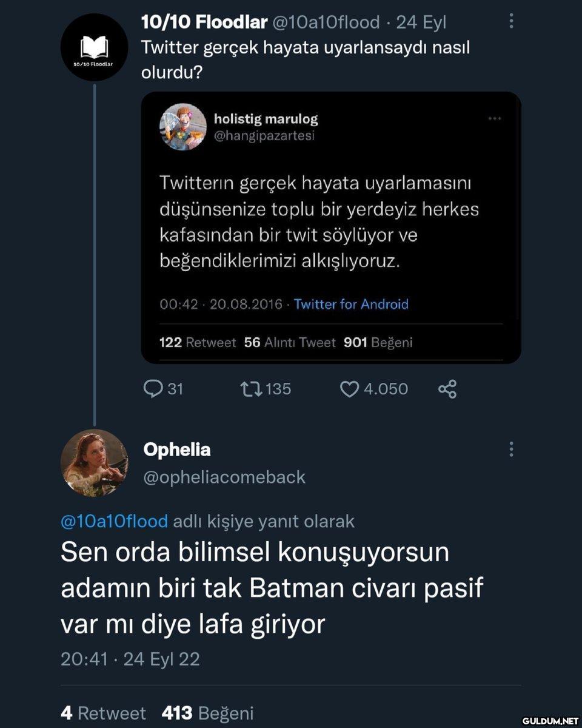Click the 901 Beğeni count
Screen dimensions: 582x728
(378, 342)
